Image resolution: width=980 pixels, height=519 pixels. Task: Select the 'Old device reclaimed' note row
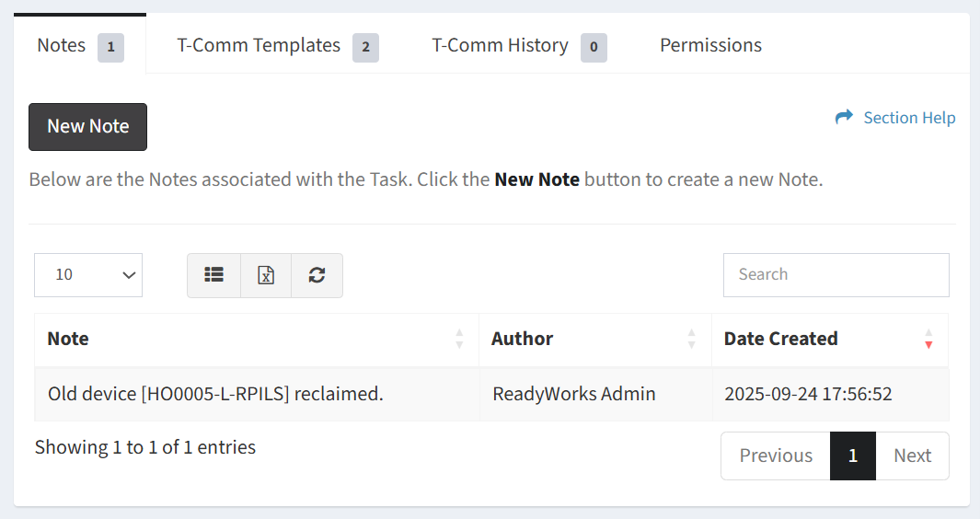pyautogui.click(x=215, y=394)
